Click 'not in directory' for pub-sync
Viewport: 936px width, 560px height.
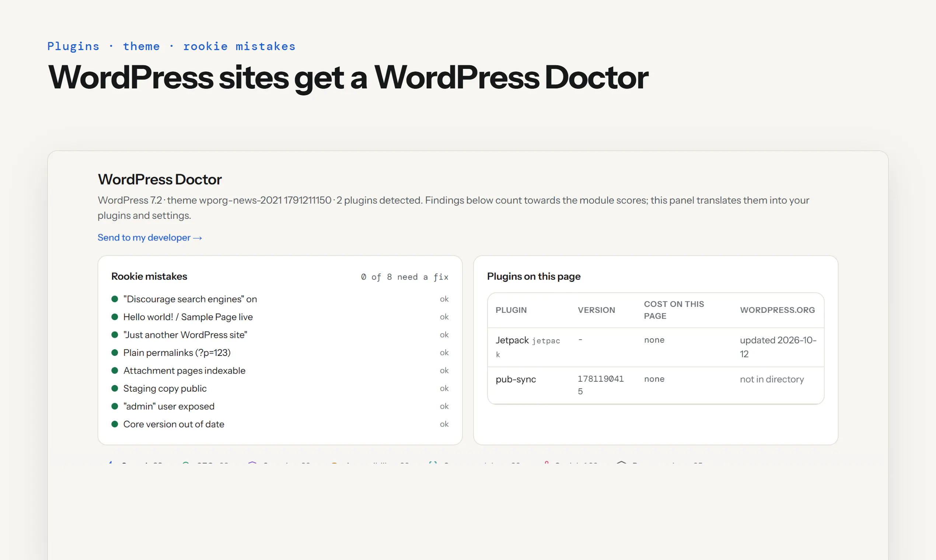[771, 379]
